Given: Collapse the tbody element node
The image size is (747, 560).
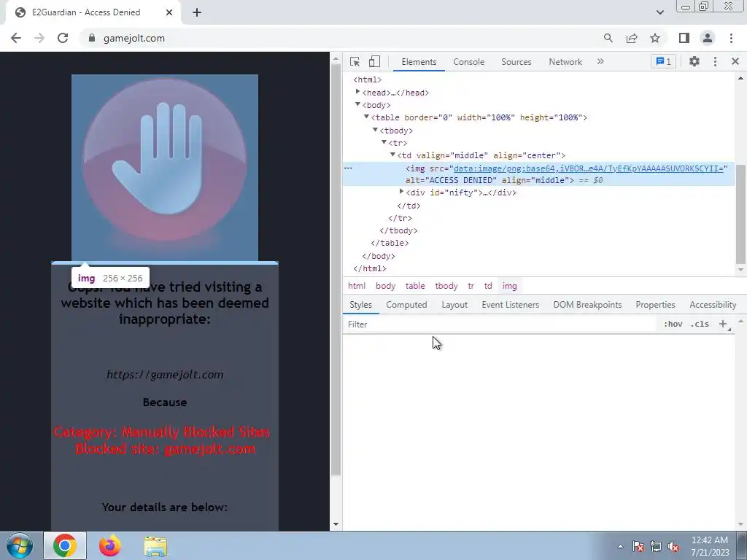Looking at the screenshot, I should 375,130.
